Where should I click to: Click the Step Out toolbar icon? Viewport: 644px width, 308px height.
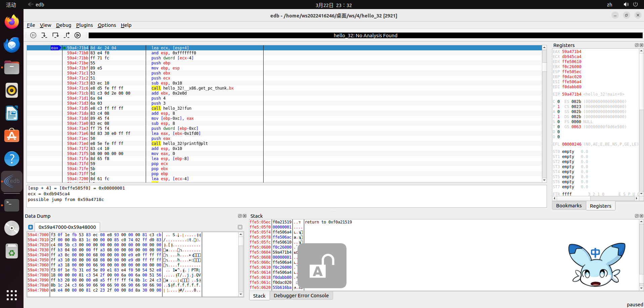[67, 35]
